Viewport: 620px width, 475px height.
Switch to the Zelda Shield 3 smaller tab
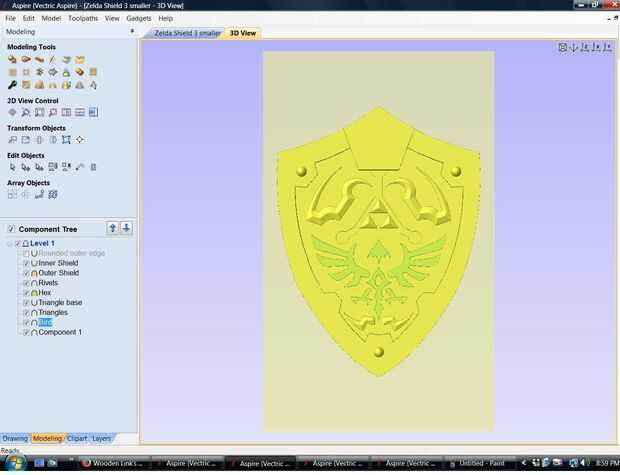pos(187,33)
